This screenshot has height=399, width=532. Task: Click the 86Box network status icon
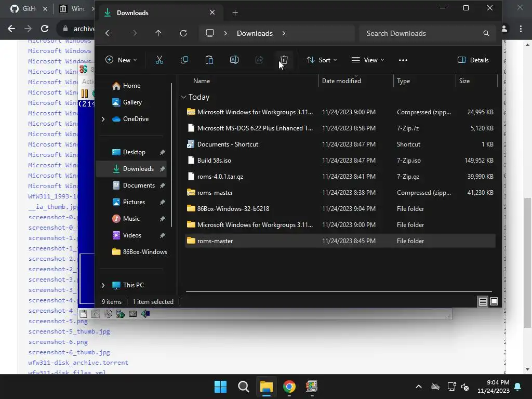(x=121, y=314)
